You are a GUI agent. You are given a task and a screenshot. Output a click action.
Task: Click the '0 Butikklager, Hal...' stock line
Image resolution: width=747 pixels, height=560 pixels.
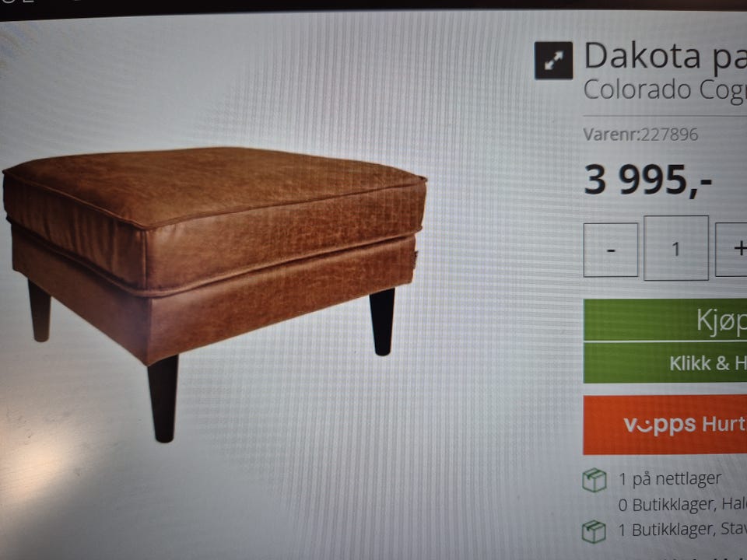[682, 504]
